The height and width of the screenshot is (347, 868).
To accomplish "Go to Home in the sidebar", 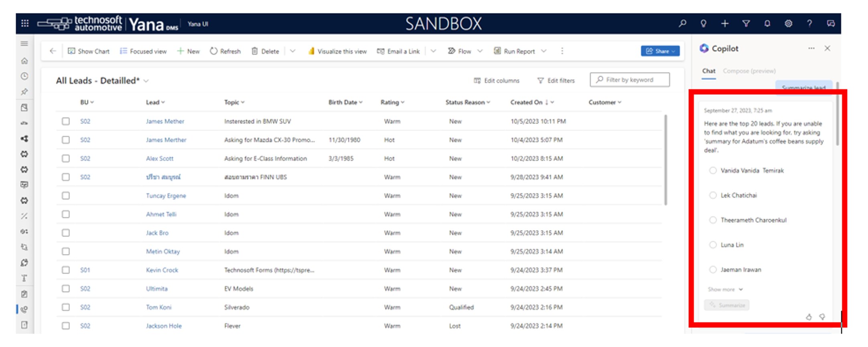I will coord(24,61).
